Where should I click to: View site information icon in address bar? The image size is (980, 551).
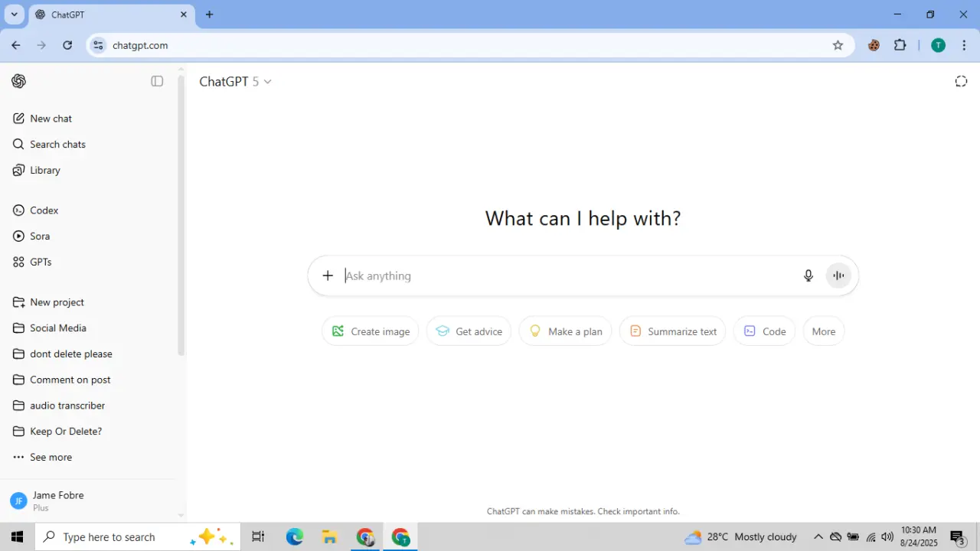coord(98,45)
